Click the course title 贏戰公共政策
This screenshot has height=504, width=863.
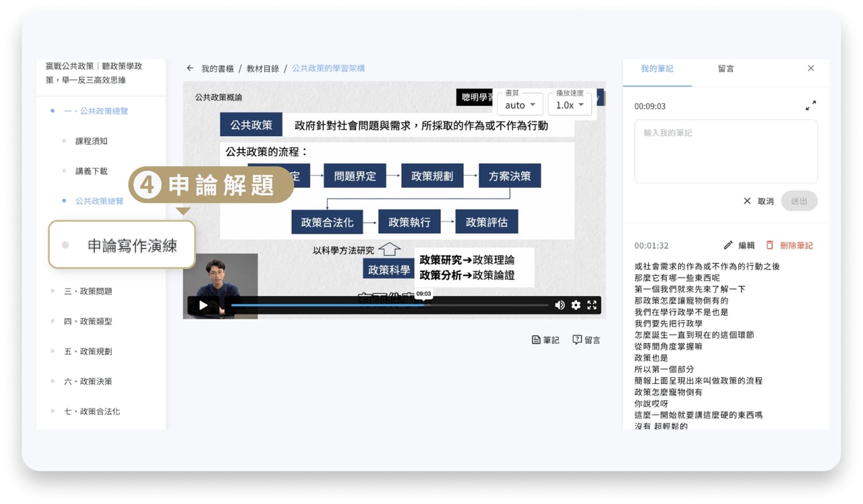click(x=94, y=73)
